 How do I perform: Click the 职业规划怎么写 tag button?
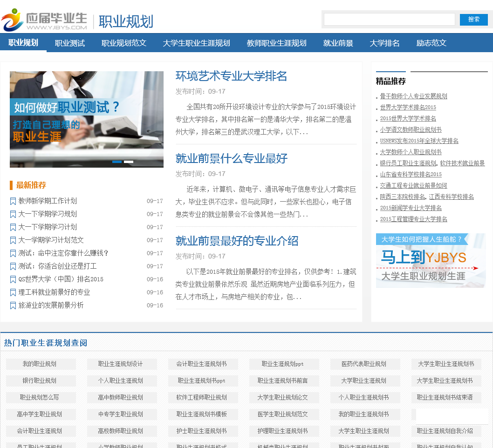pyautogui.click(x=41, y=397)
